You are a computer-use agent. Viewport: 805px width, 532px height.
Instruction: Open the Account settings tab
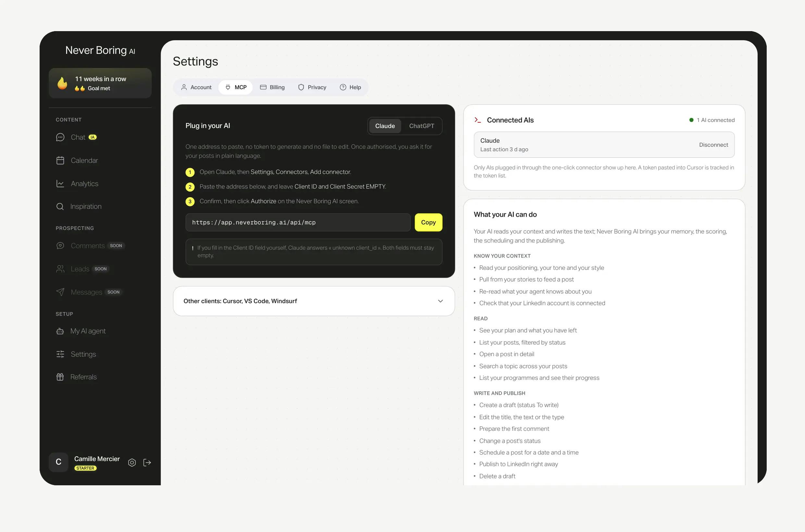pyautogui.click(x=196, y=87)
